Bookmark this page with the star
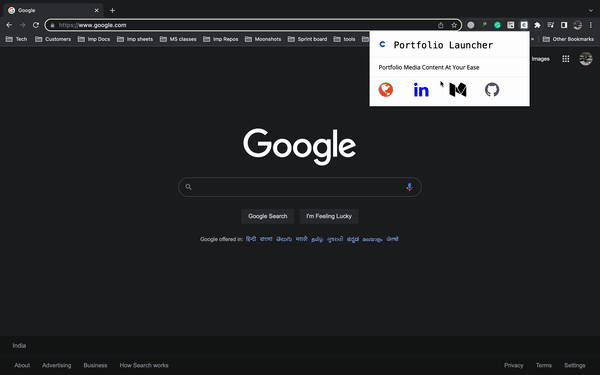This screenshot has width=600, height=375. pos(454,25)
